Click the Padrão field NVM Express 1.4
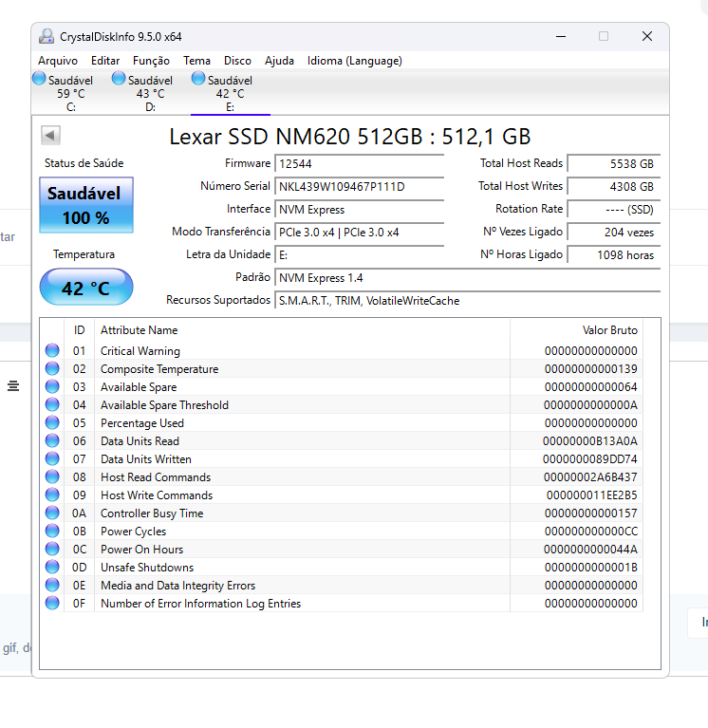Image resolution: width=708 pixels, height=728 pixels. [x=468, y=278]
